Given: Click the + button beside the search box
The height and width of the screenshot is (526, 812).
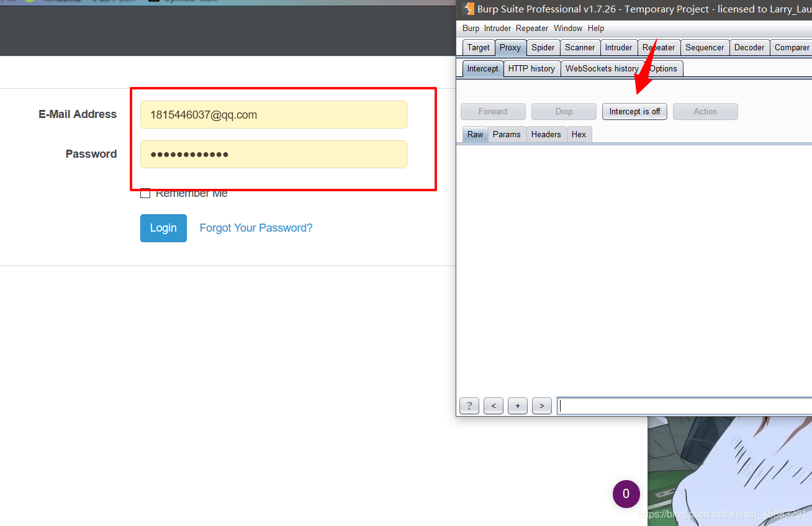Looking at the screenshot, I should pos(518,406).
